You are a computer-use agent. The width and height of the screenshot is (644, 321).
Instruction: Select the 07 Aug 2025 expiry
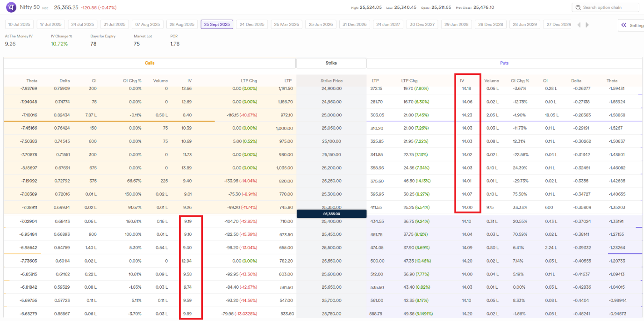coord(147,24)
